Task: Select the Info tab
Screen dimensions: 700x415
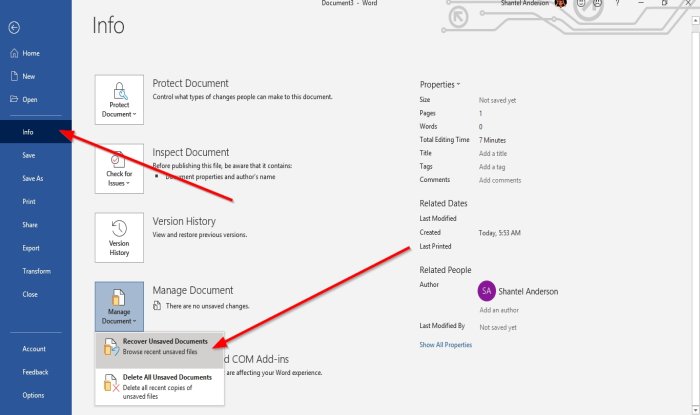Action: (x=36, y=132)
